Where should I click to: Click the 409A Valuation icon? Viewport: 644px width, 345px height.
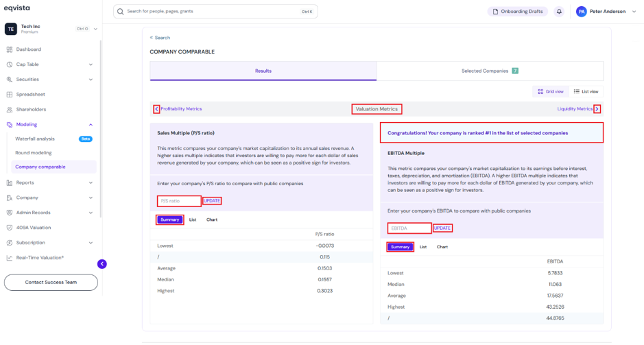[x=10, y=228]
